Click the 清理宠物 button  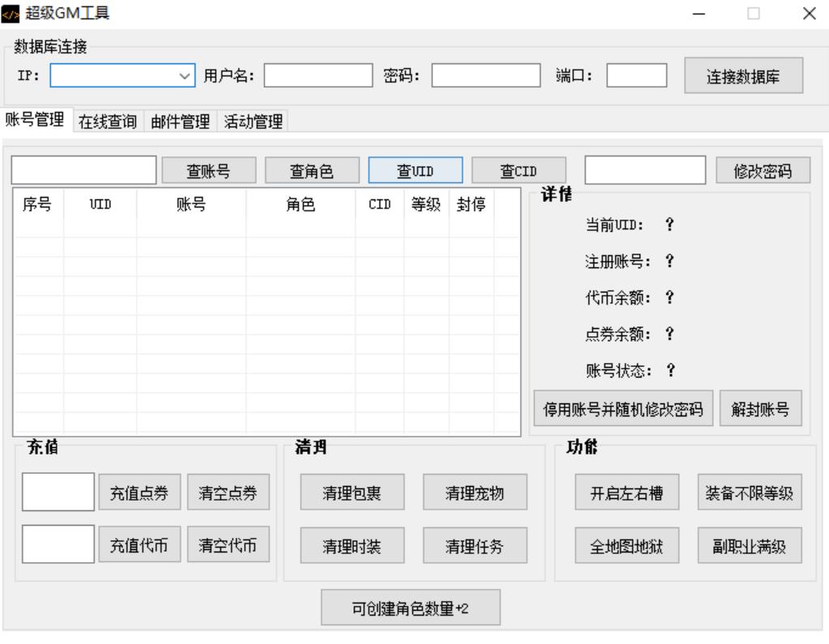(x=475, y=495)
